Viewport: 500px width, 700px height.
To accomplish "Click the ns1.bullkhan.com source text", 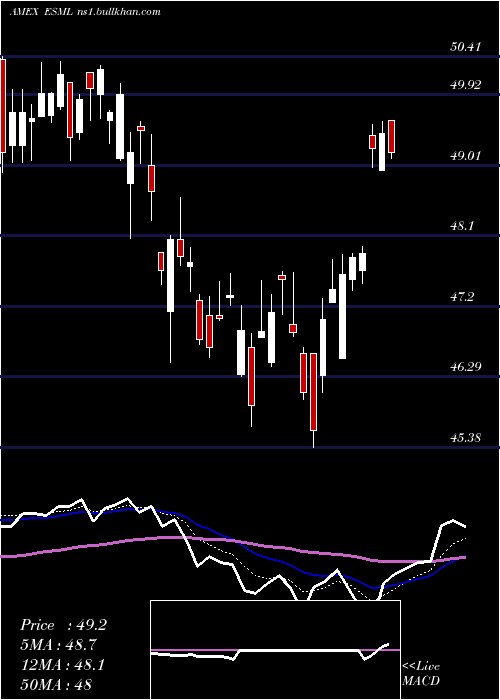I will pos(118,12).
